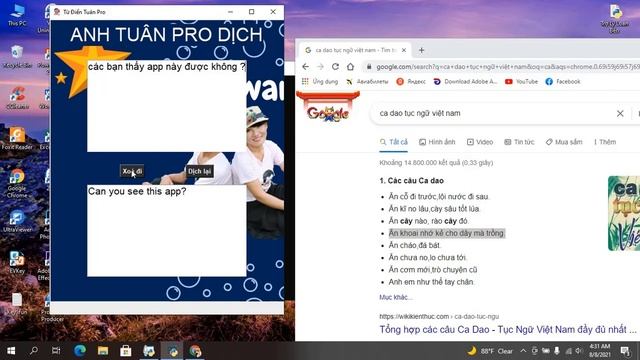This screenshot has width=640, height=360.
Task: Expand the Thêm search options
Action: tap(605, 142)
